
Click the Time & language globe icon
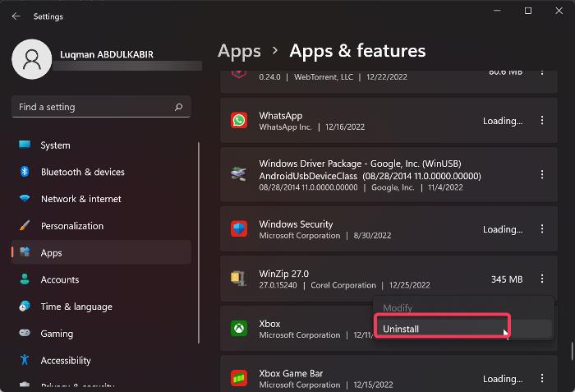click(25, 306)
